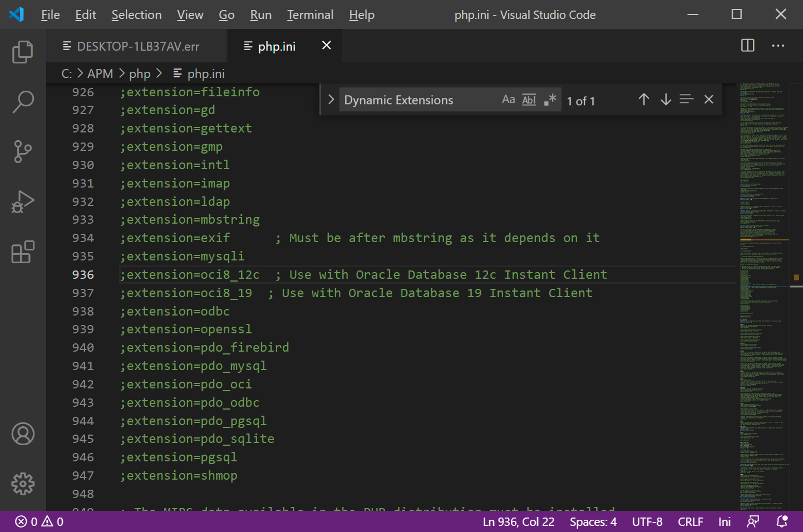This screenshot has width=803, height=532.
Task: Open the Edit menu
Action: point(86,14)
